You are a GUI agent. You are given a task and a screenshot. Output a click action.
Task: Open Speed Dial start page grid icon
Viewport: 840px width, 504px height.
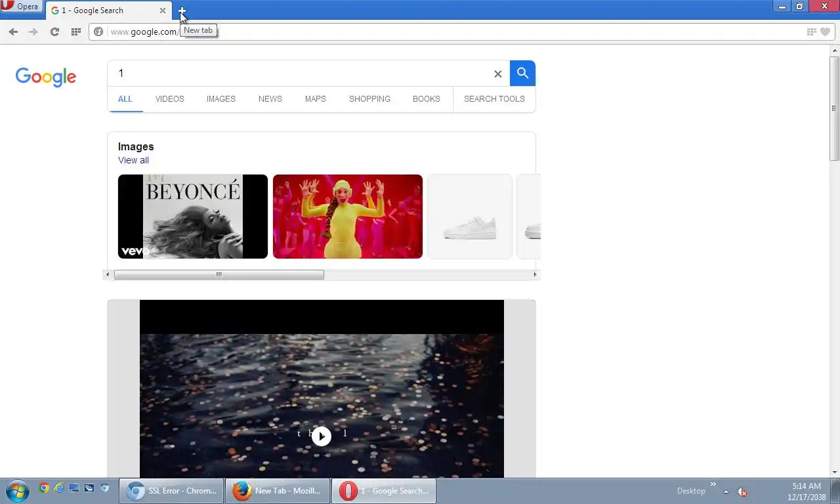(x=75, y=31)
